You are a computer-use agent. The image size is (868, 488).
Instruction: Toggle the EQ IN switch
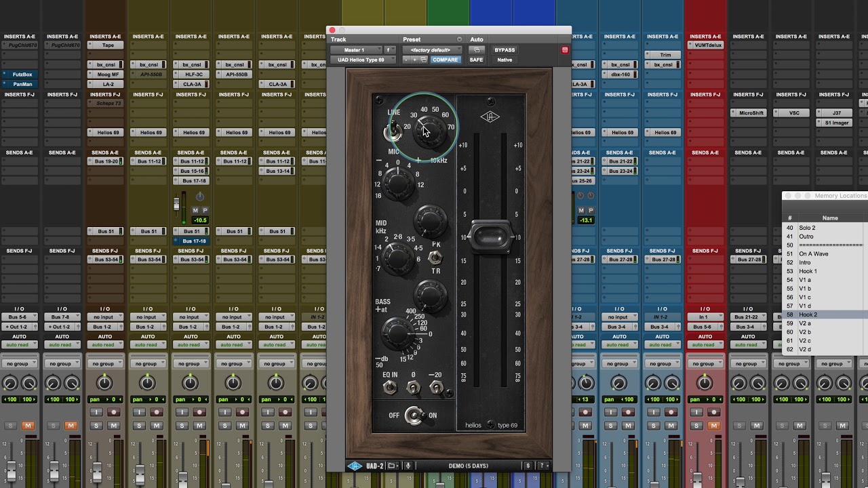[390, 388]
